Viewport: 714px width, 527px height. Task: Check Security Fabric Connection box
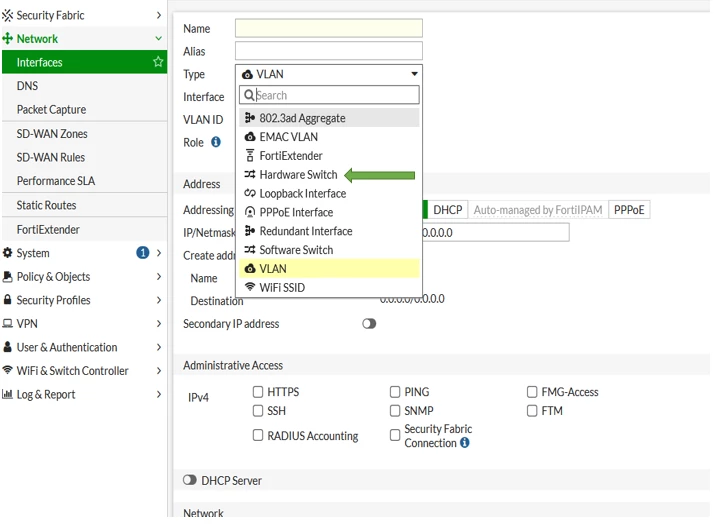tap(395, 435)
